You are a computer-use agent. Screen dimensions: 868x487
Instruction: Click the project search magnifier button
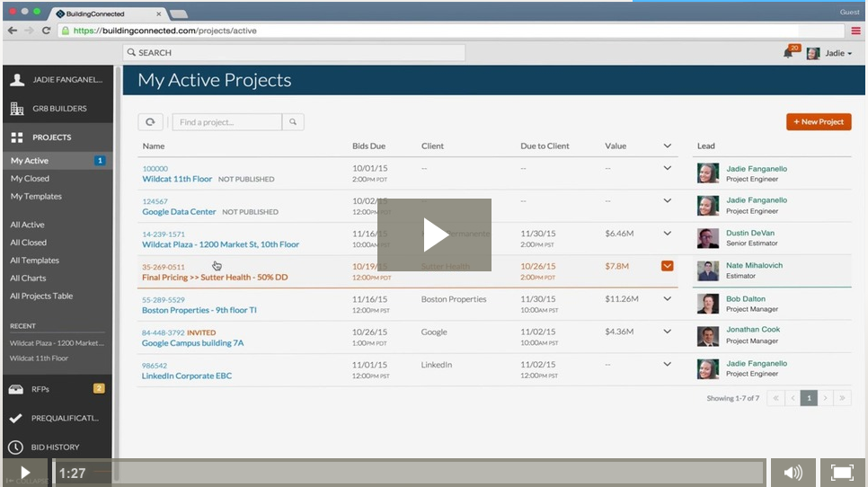coord(293,122)
